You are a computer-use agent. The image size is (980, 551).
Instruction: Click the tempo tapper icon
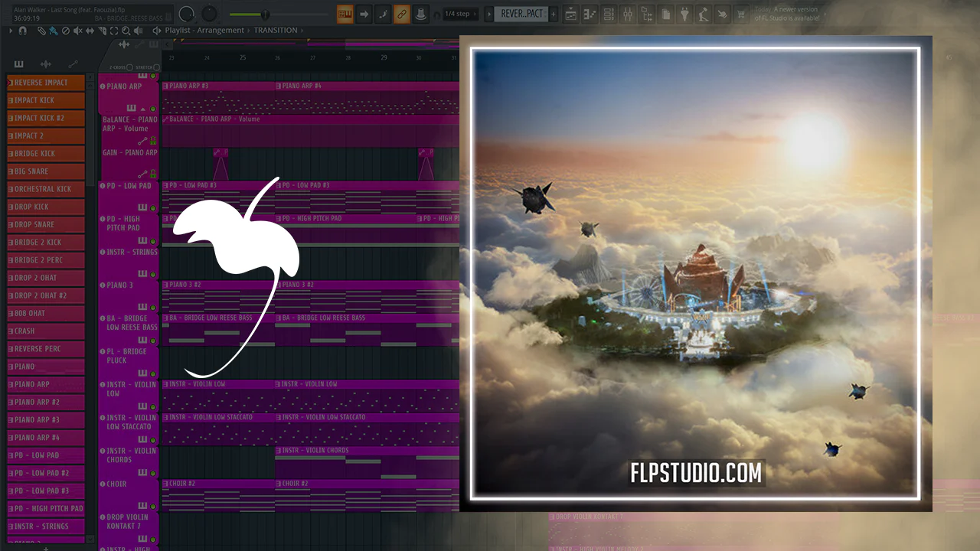(704, 14)
